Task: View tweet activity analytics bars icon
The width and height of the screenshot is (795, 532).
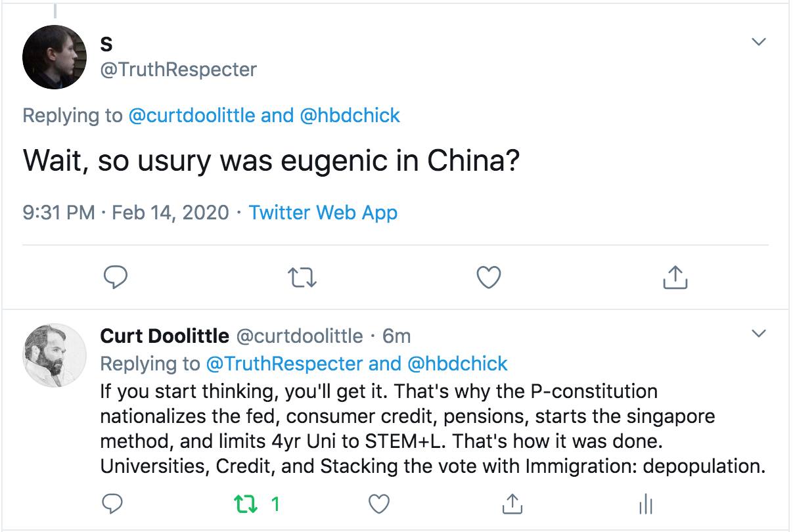Action: [645, 504]
